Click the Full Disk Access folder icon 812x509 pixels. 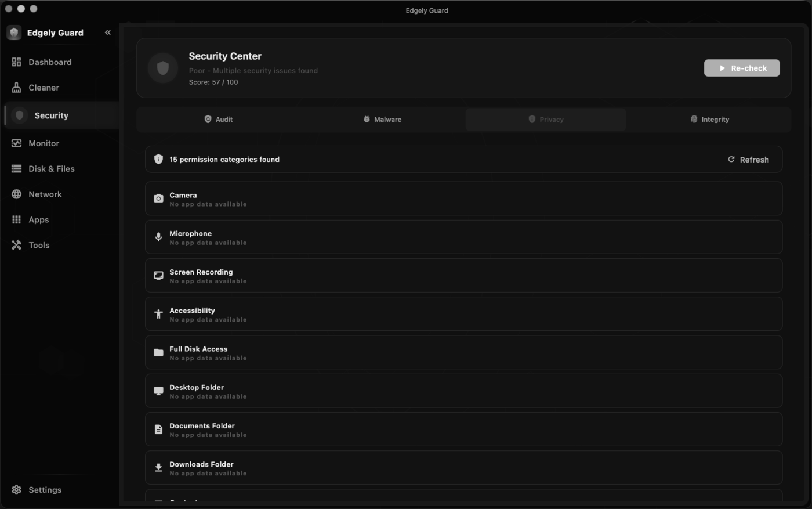click(158, 352)
